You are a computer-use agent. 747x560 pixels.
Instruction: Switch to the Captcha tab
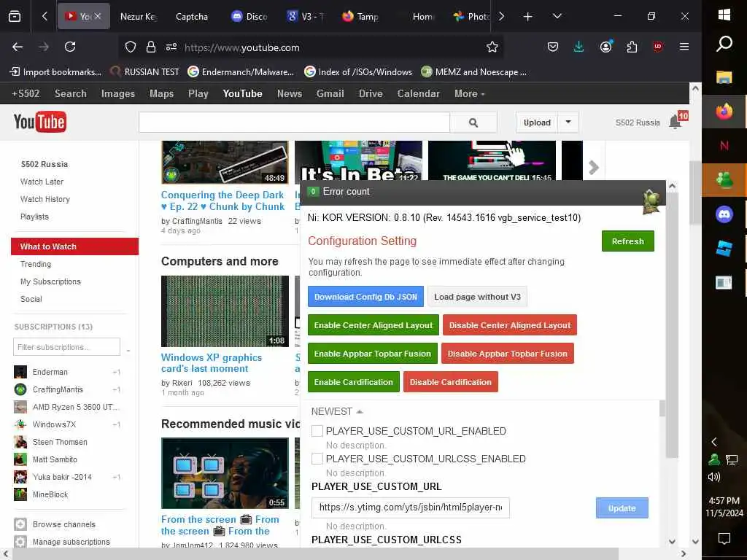click(192, 17)
